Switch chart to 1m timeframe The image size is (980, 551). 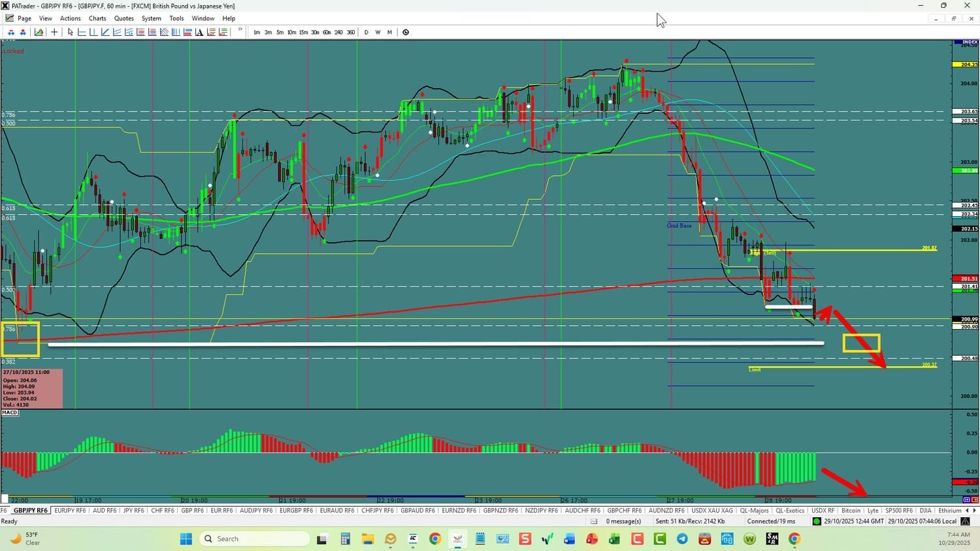click(x=257, y=32)
